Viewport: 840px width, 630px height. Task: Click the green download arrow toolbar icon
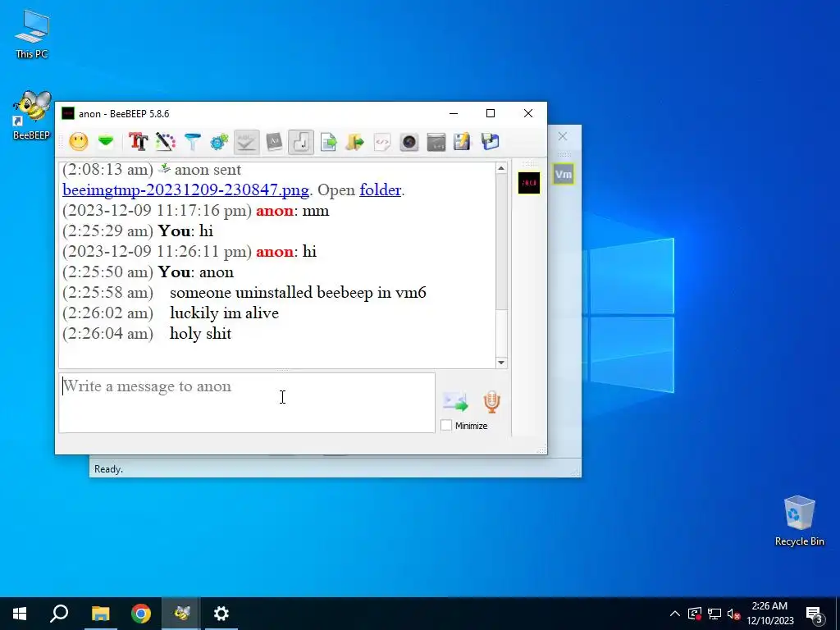[106, 141]
